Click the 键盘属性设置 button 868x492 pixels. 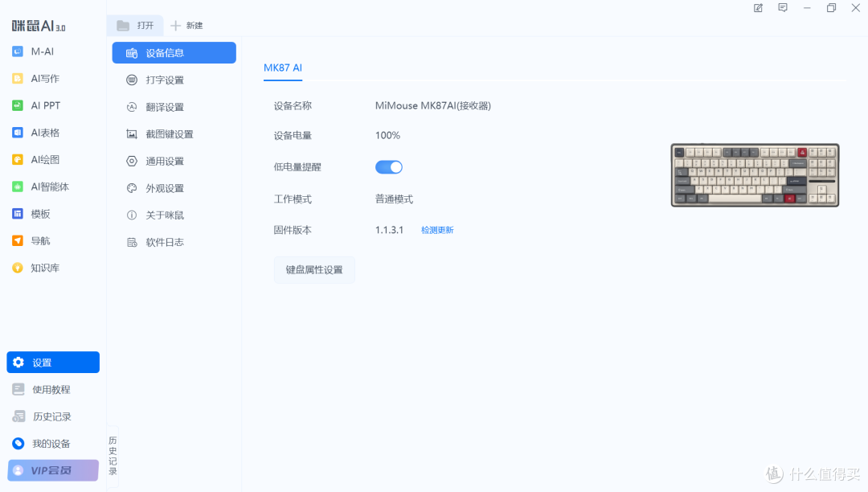(x=314, y=270)
